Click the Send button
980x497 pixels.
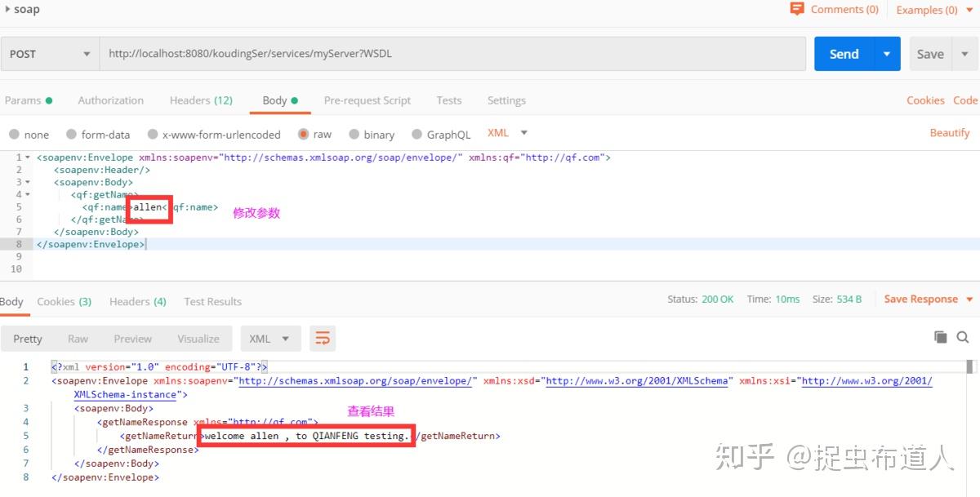coord(843,53)
